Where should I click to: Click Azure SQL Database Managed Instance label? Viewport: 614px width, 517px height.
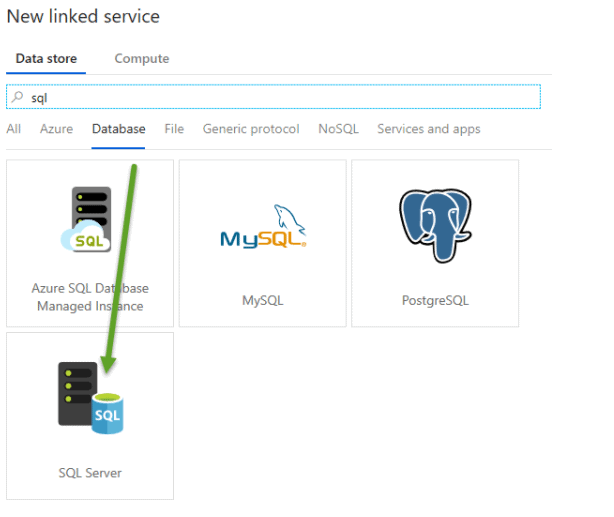tap(90, 297)
